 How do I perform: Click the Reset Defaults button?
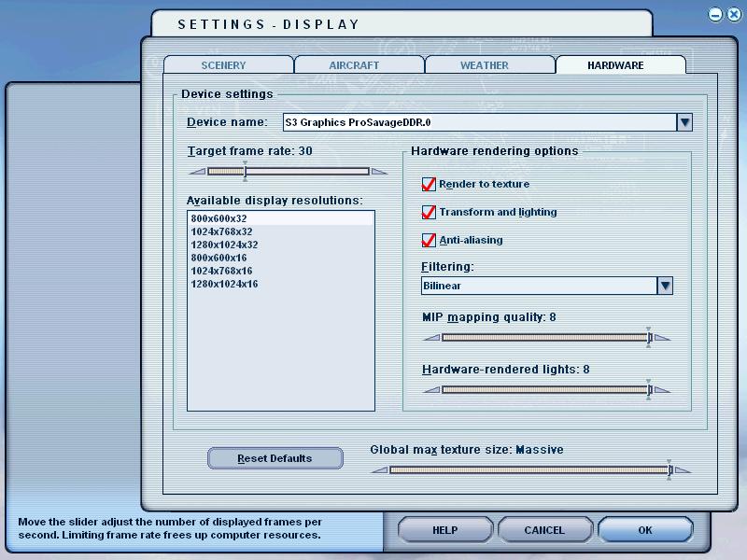point(275,458)
